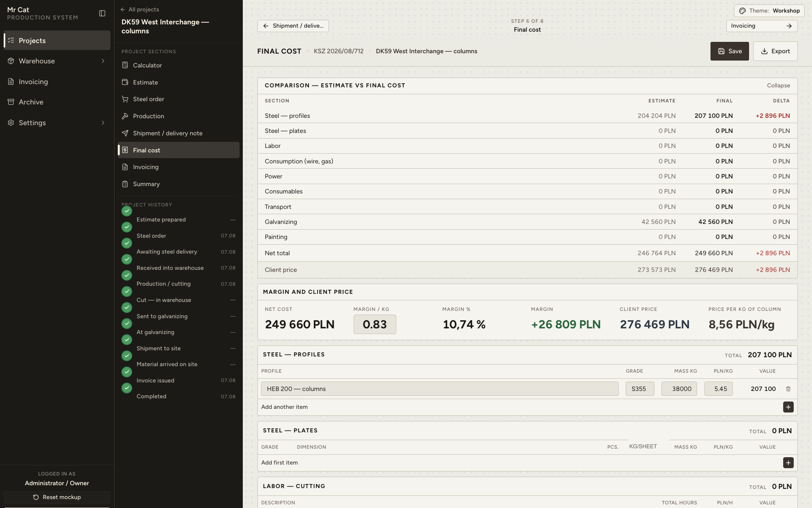Open Settings navigation item
This screenshot has height=508, width=812.
(x=57, y=123)
